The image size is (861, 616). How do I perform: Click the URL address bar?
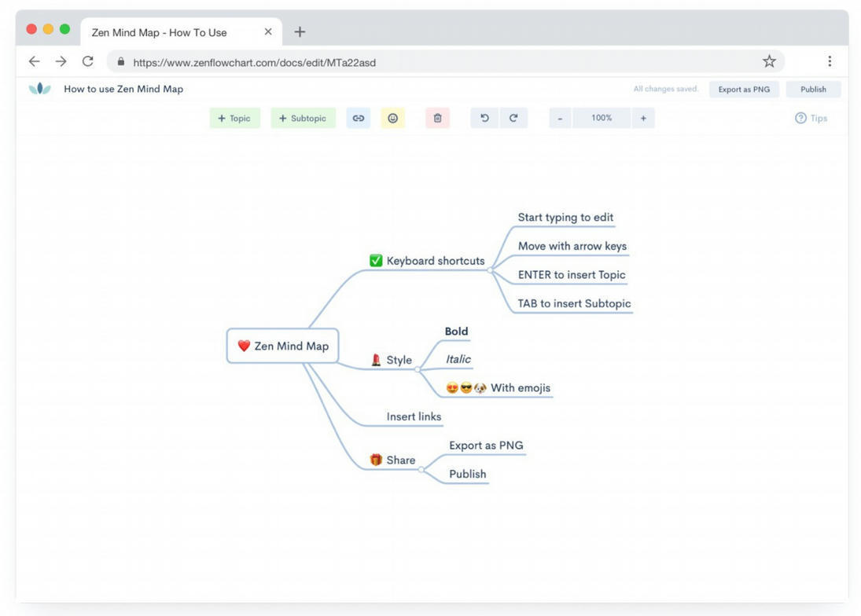coord(445,62)
